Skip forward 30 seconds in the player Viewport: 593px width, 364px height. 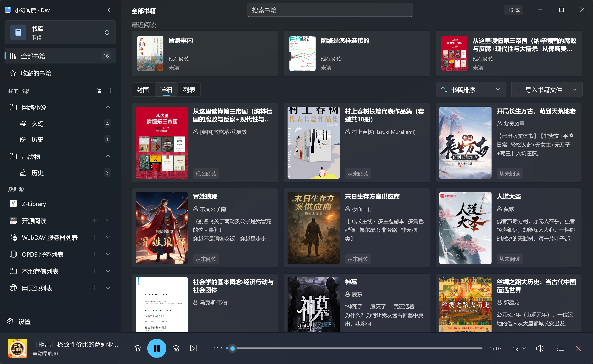176,348
